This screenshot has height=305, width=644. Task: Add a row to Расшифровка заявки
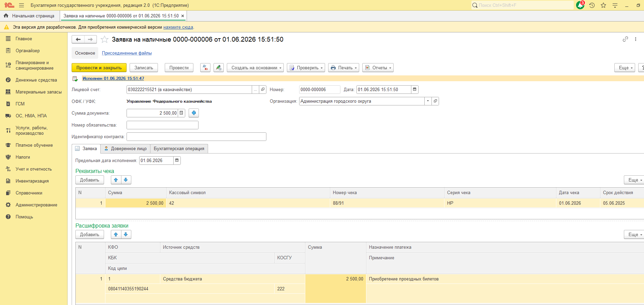click(90, 234)
